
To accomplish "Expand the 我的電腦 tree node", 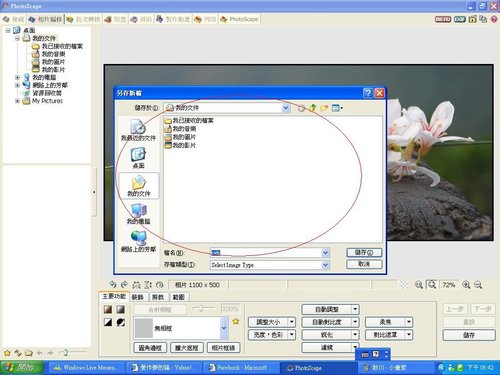I will [x=17, y=77].
